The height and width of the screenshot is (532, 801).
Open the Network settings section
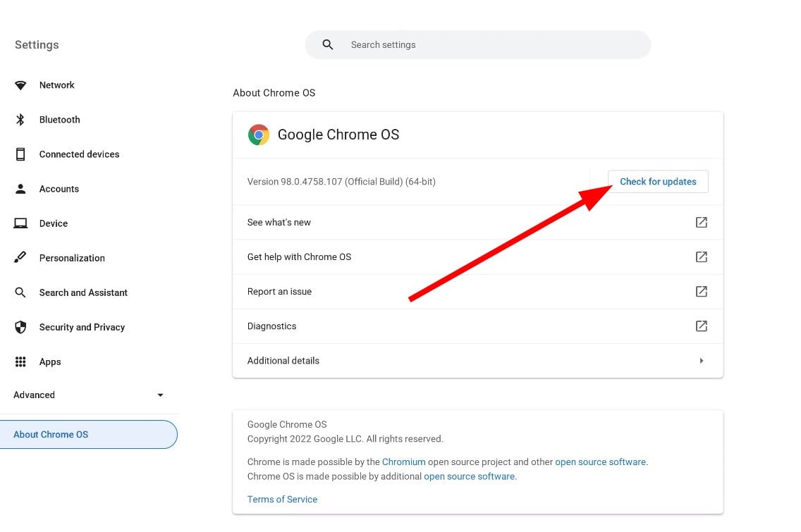tap(56, 85)
